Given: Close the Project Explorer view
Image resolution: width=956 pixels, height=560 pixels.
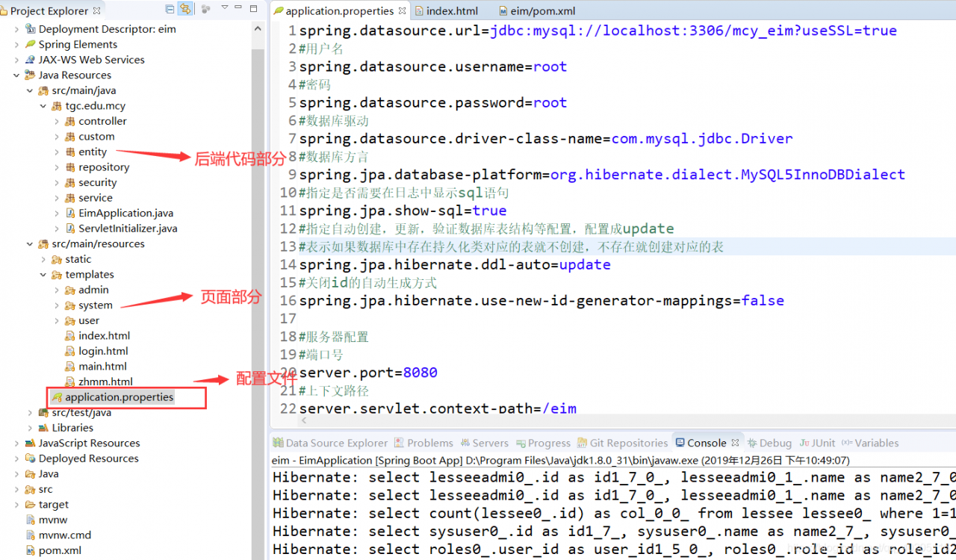Looking at the screenshot, I should coord(98,11).
